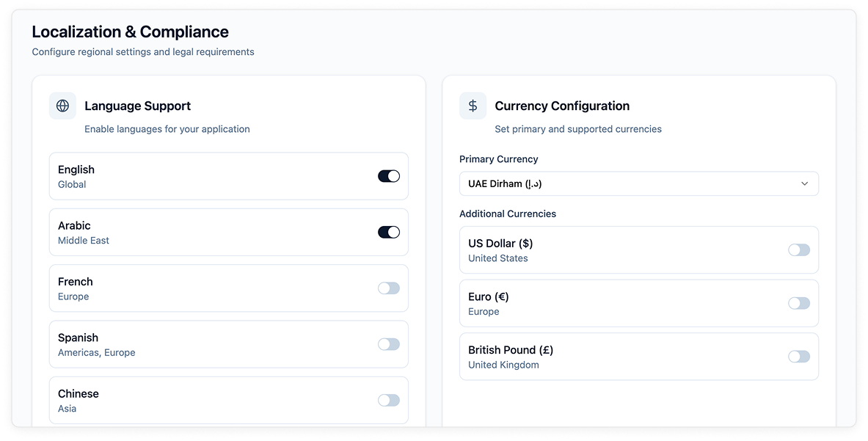The height and width of the screenshot is (441, 868).
Task: Click the Additional Currencies label
Action: tap(508, 214)
